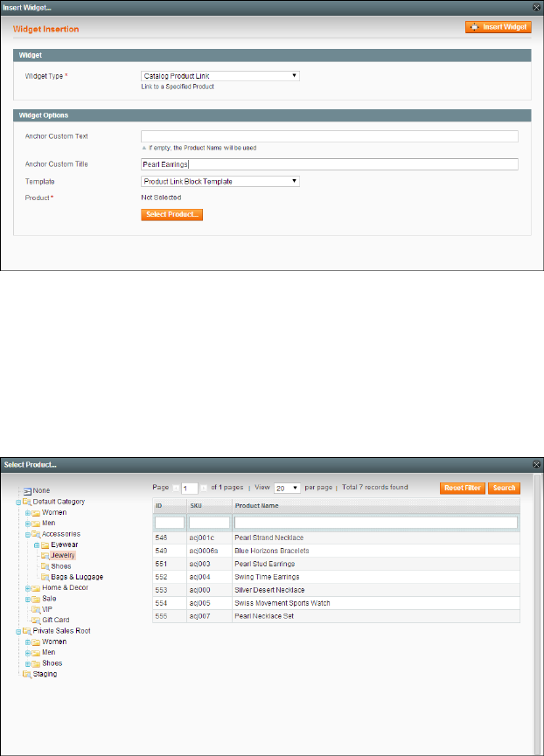The height and width of the screenshot is (756, 544).
Task: Select the Blue Horizons Bracelets row
Action: [336, 551]
